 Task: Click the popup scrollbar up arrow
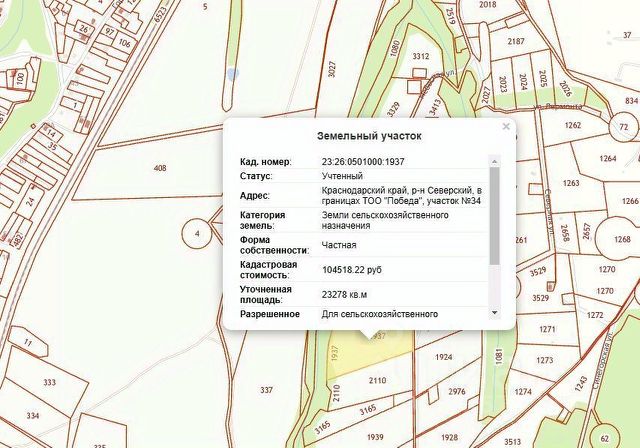(494, 162)
